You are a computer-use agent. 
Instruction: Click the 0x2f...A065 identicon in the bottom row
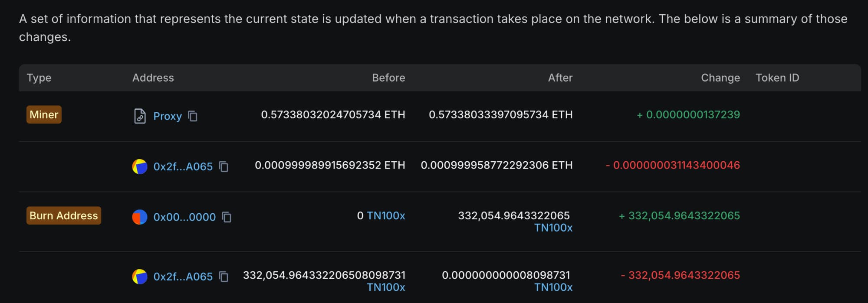[140, 277]
